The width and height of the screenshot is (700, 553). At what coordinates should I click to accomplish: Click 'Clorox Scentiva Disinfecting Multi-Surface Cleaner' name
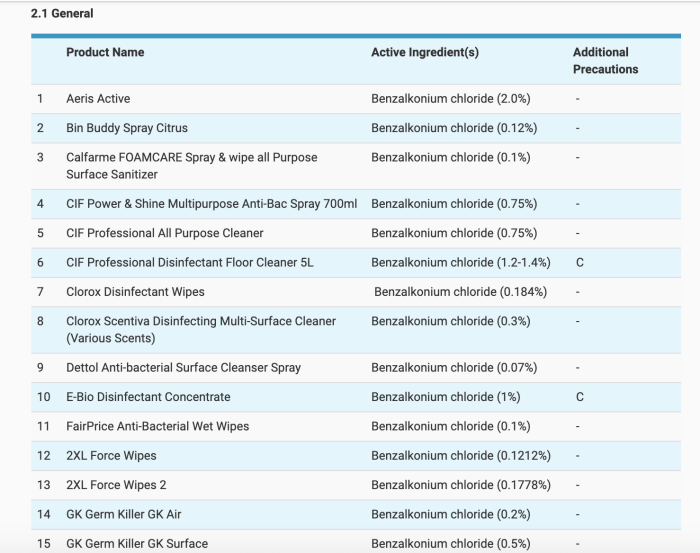click(200, 329)
